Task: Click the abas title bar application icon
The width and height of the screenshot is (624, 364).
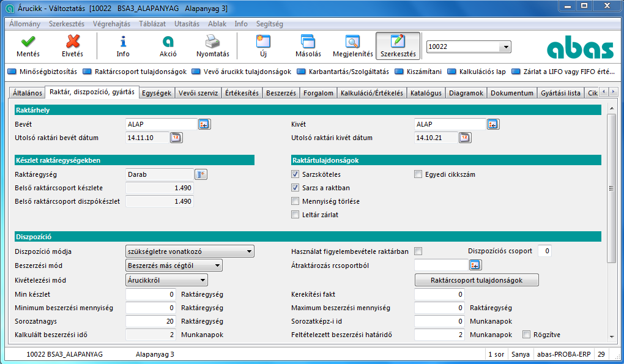Action: tap(10, 9)
